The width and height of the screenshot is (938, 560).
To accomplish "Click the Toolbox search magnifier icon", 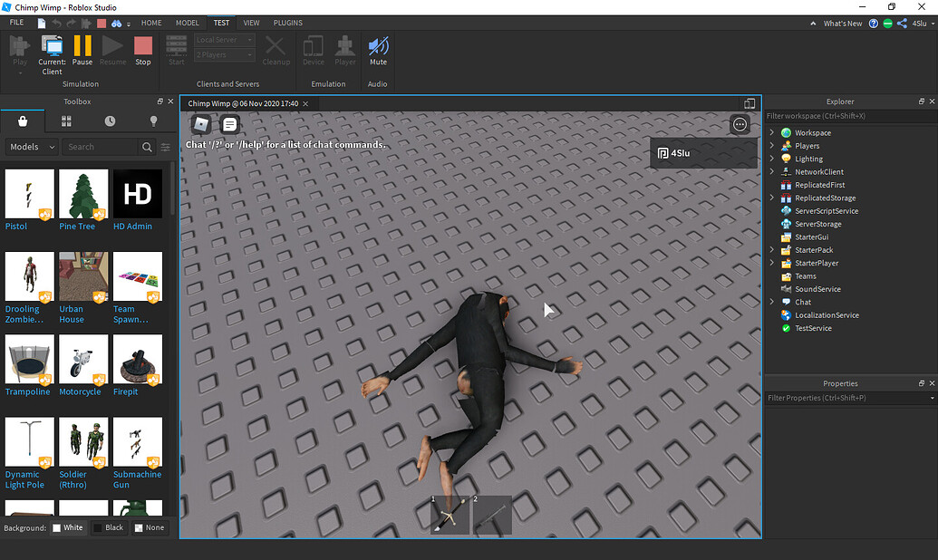I will [x=147, y=147].
